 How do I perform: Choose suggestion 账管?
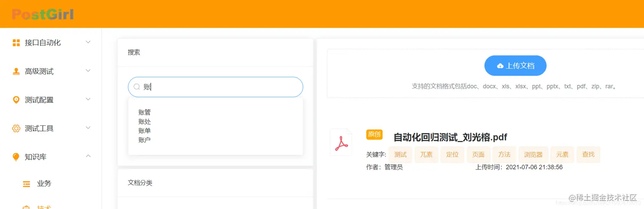[144, 112]
